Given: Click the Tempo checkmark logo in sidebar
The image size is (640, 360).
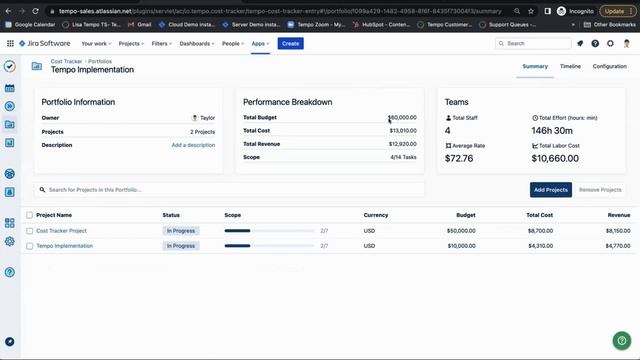Looking at the screenshot, I should pyautogui.click(x=10, y=66).
